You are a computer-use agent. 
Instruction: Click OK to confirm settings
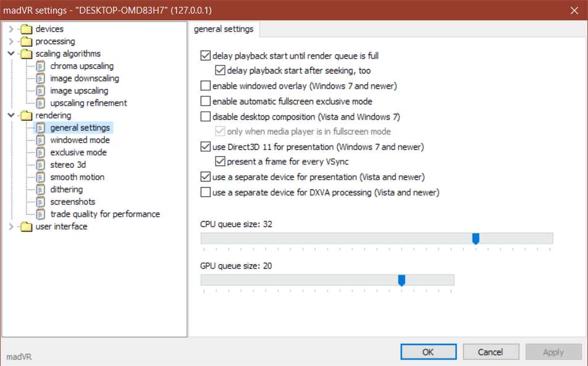click(428, 352)
